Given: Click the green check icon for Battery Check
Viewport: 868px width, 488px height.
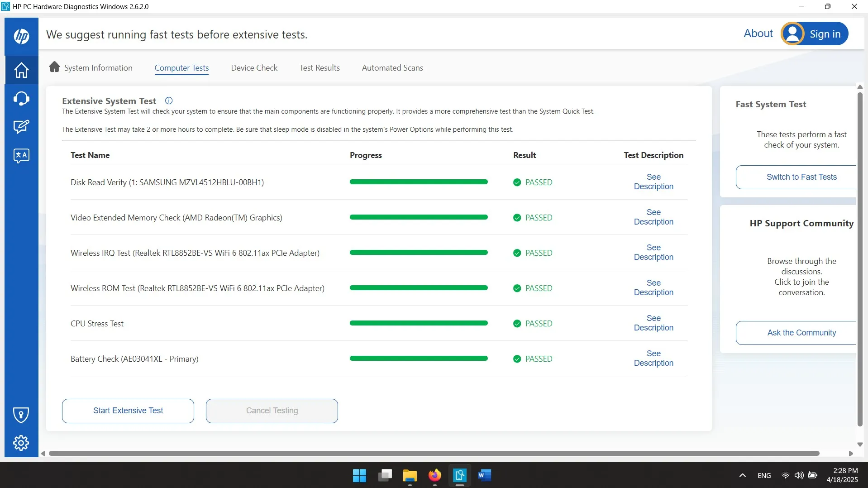Looking at the screenshot, I should [x=517, y=359].
